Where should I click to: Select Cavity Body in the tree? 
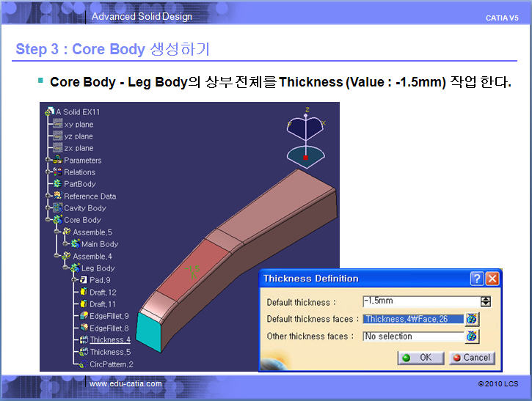pos(84,208)
